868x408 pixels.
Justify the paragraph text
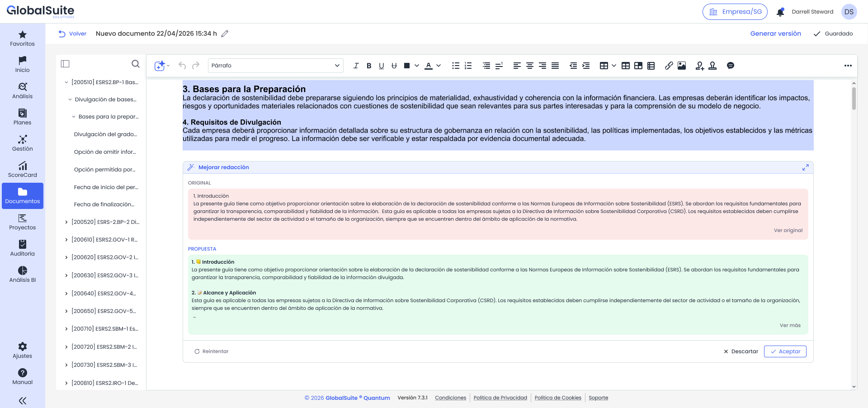coord(555,66)
